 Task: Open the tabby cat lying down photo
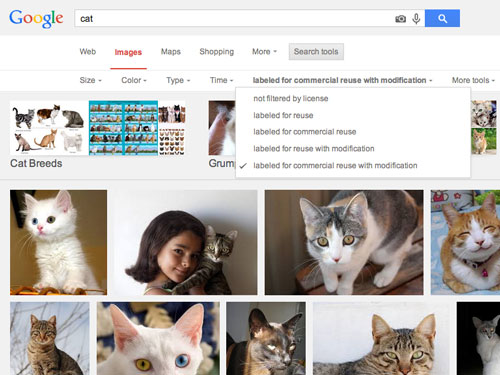[381, 338]
